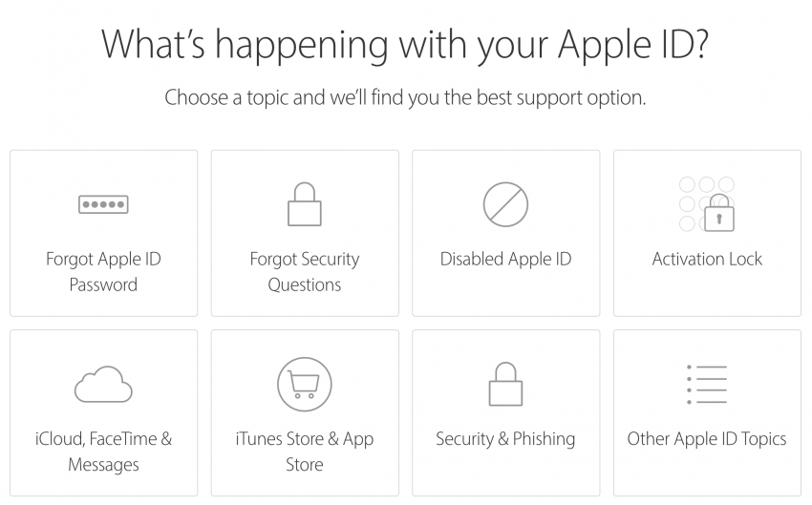
Task: Click blank space below Disabled Apple ID label
Action: 505,292
